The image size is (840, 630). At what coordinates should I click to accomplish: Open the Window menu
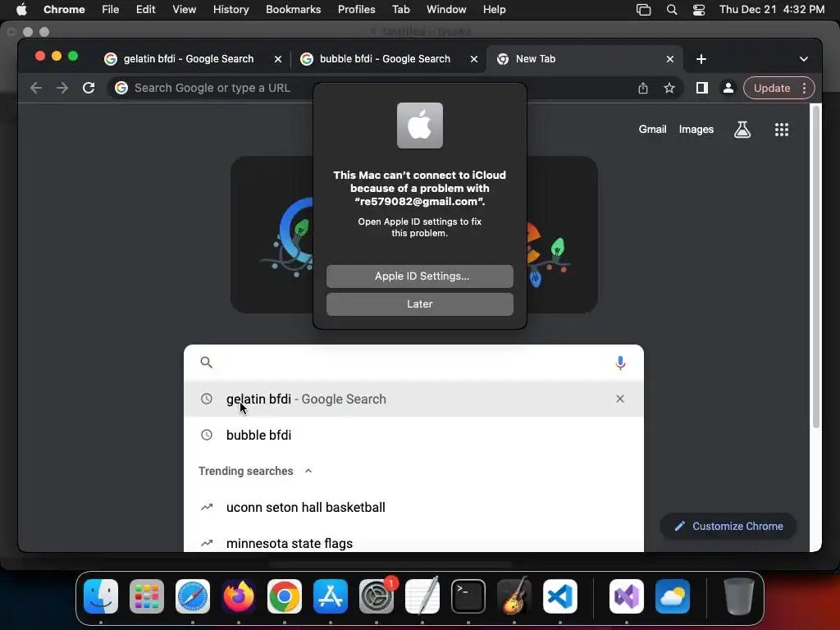click(x=445, y=10)
